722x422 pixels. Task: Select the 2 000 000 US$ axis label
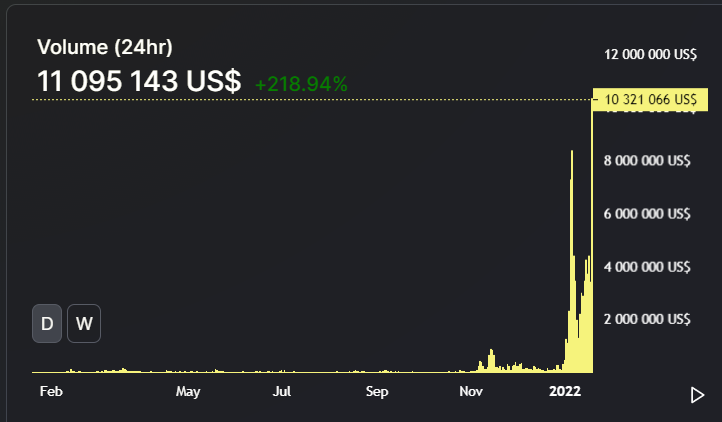[647, 319]
